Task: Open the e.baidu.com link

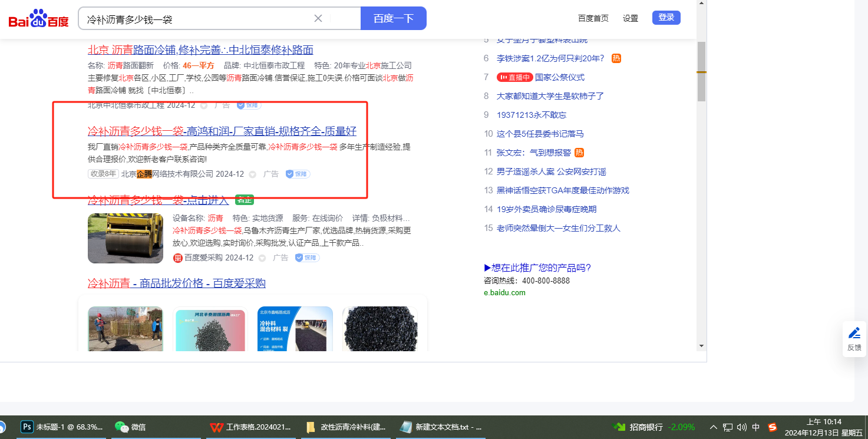Action: 504,293
